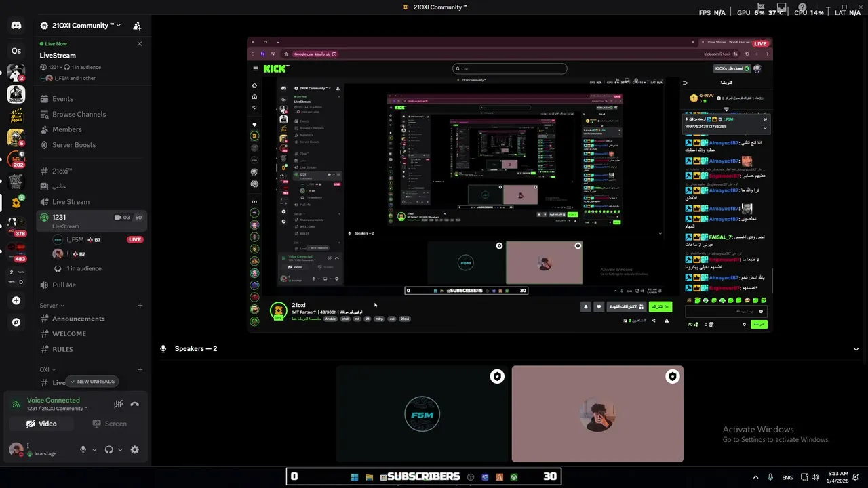
Task: Open the خاص channel
Action: (92, 186)
